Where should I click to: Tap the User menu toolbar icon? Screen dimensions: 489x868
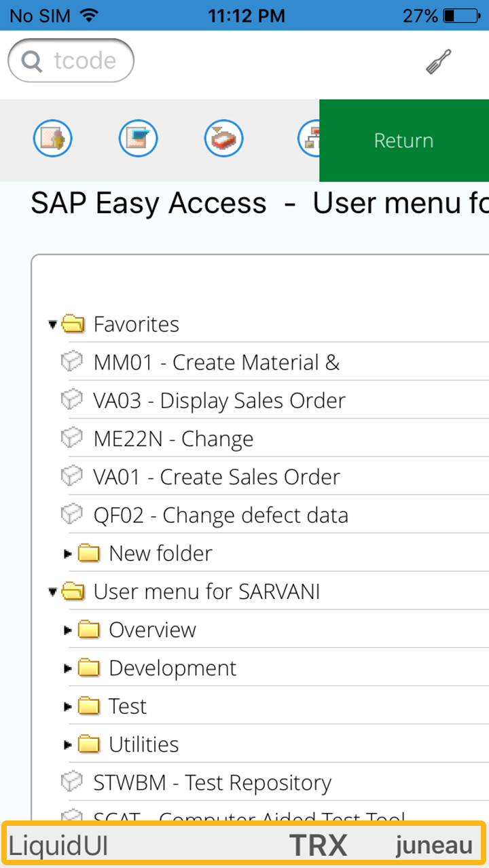pyautogui.click(x=53, y=139)
